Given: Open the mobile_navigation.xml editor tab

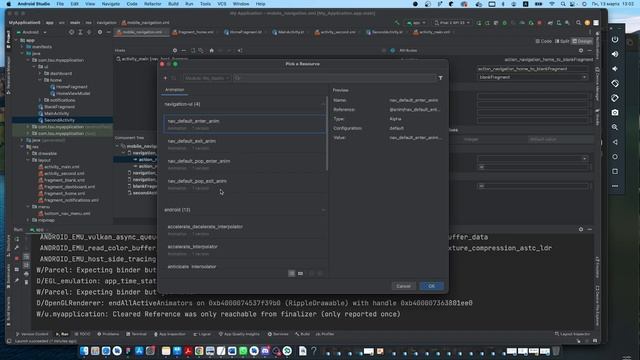Looking at the screenshot, I should [142, 32].
